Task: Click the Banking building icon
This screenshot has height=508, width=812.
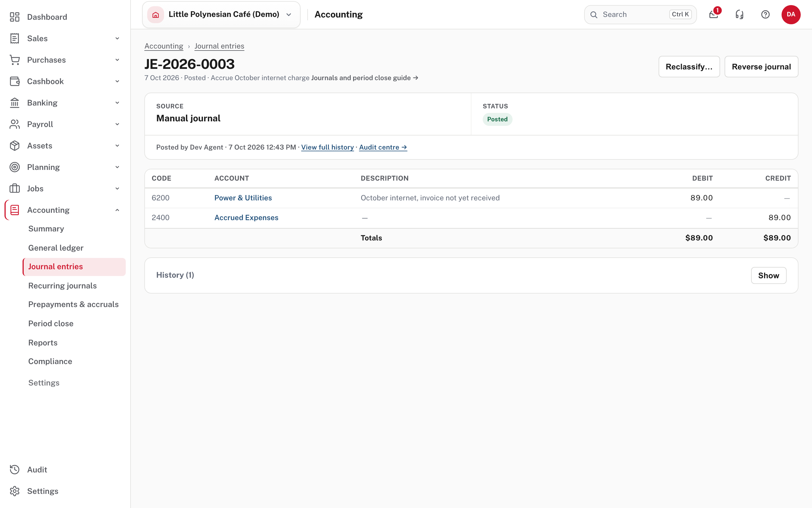Action: 14,103
